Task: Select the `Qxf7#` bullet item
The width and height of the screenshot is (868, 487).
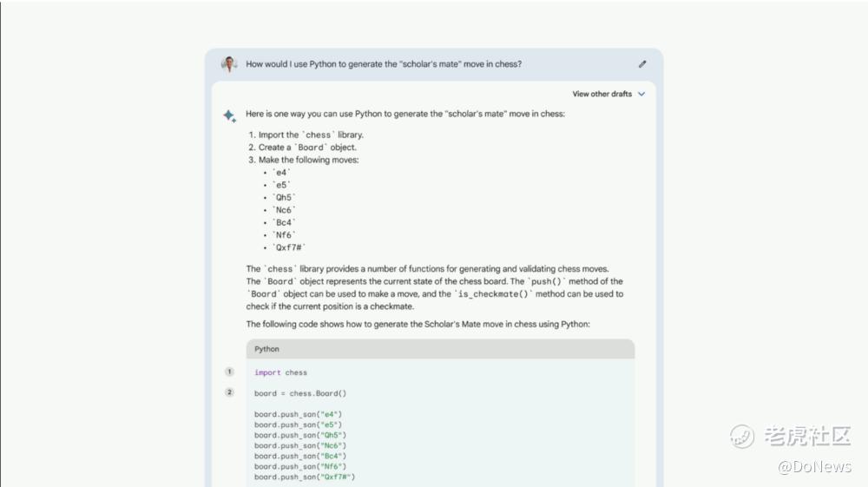Action: tap(289, 247)
